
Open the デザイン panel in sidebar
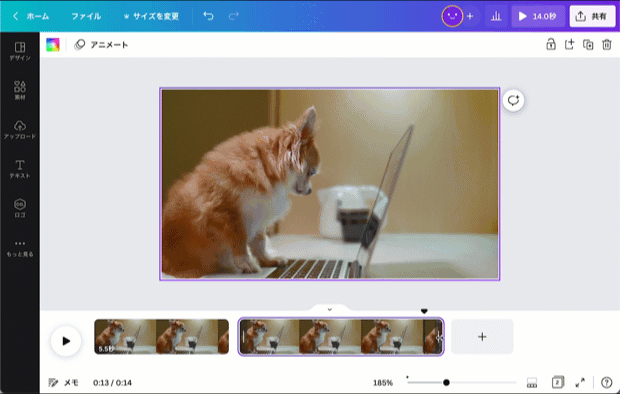pyautogui.click(x=20, y=51)
